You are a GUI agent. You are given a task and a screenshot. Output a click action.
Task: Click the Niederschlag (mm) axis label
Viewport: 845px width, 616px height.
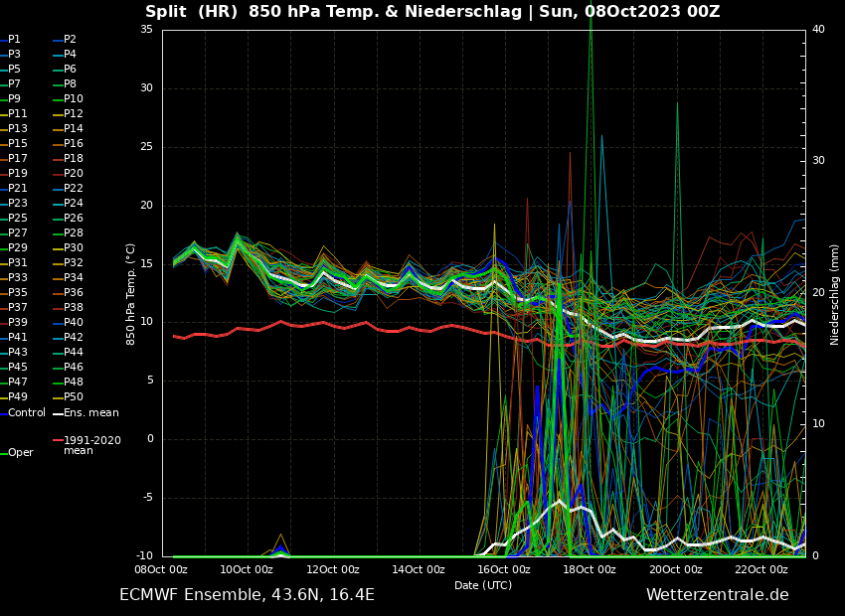click(x=835, y=294)
